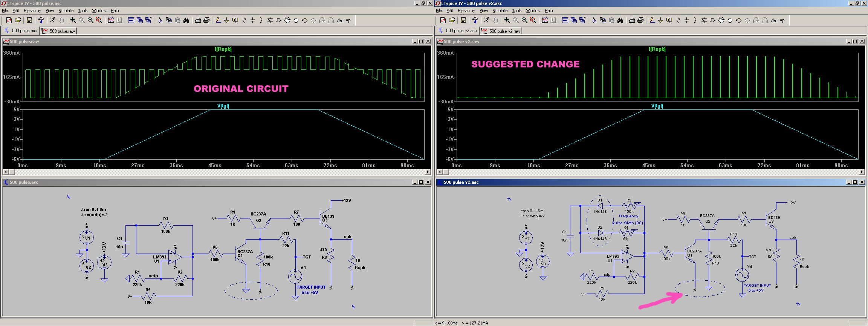Click the V(tgt) trace label in v2 plot
Screen dimensions: 868x326
pos(657,106)
